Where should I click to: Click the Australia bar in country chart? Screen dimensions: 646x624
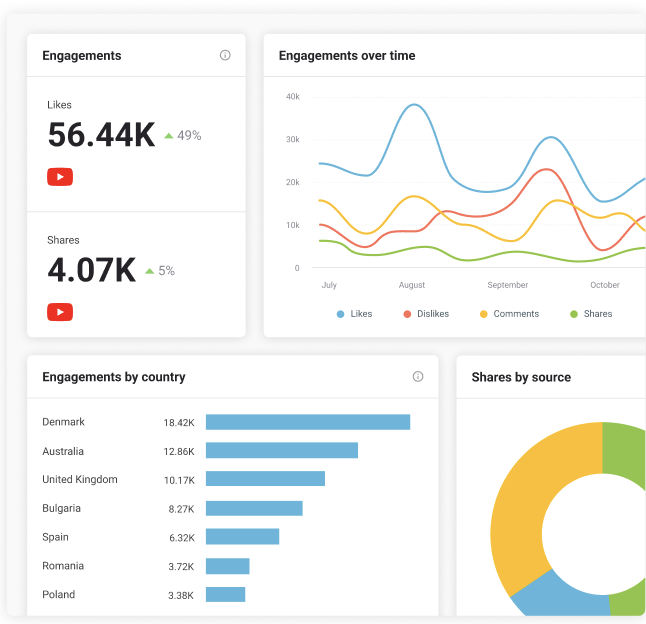[281, 451]
